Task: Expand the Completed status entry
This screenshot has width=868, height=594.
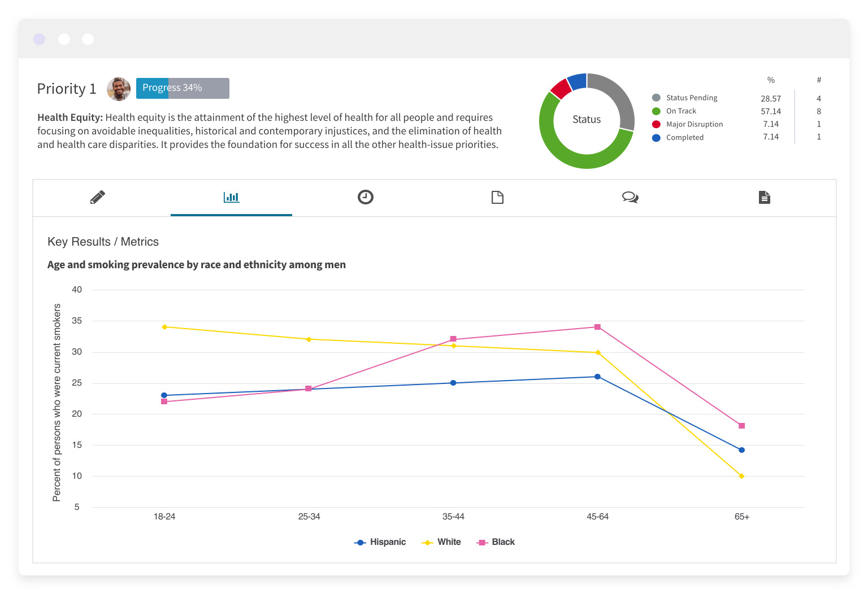Action: pos(684,137)
